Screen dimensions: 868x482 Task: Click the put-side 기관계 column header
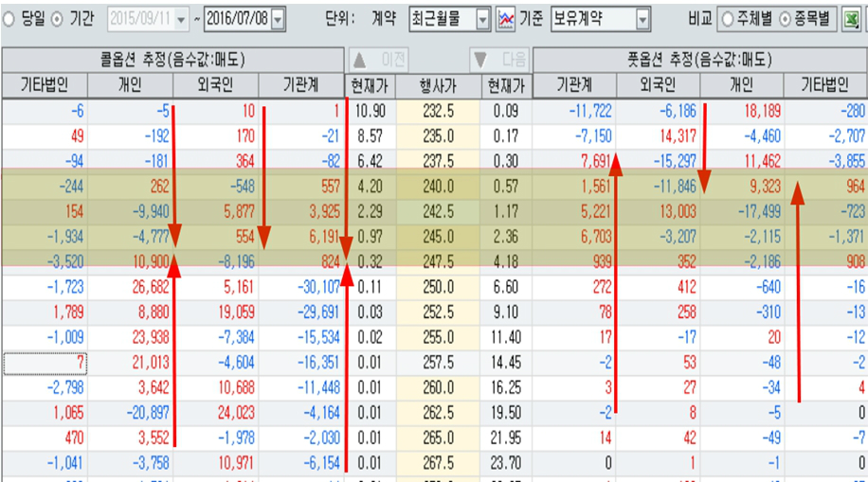(575, 85)
